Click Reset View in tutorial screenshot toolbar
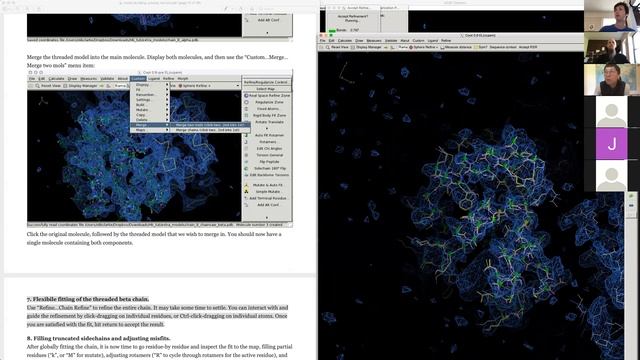This screenshot has width=640, height=360. point(48,86)
